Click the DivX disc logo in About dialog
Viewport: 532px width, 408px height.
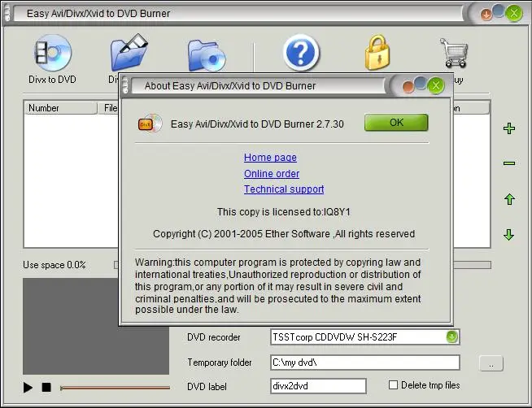(150, 124)
